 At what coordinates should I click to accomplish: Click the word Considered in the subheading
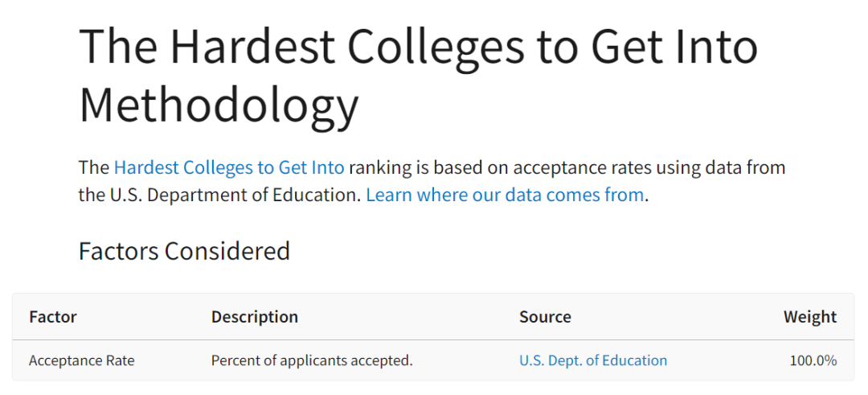(227, 251)
